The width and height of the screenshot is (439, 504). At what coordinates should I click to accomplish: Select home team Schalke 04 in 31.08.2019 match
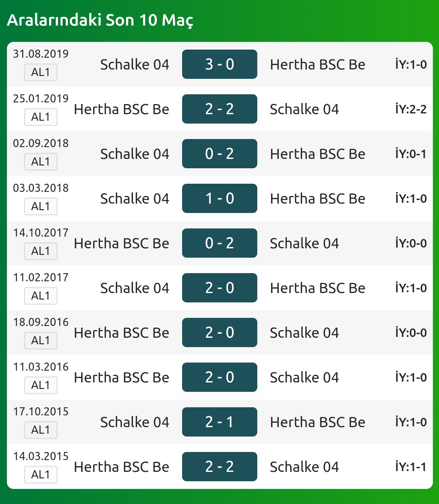(x=135, y=65)
